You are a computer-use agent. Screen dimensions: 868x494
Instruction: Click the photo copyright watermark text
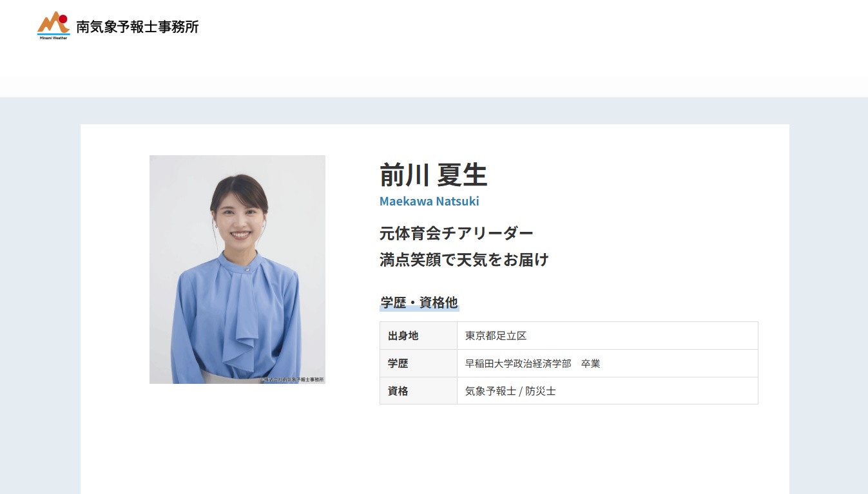(294, 379)
